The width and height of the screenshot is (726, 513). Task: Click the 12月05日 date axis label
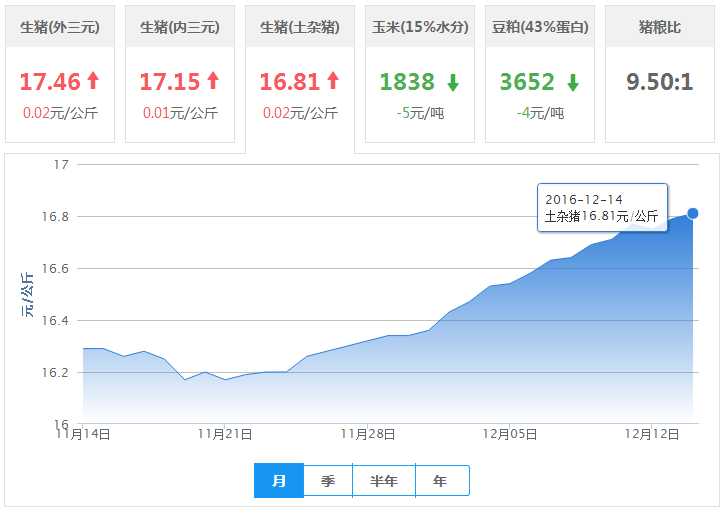510,434
